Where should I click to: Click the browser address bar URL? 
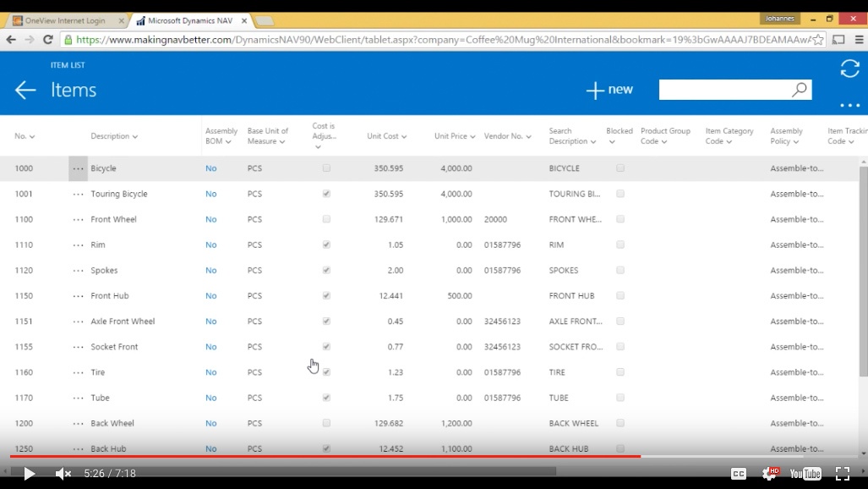pos(443,40)
